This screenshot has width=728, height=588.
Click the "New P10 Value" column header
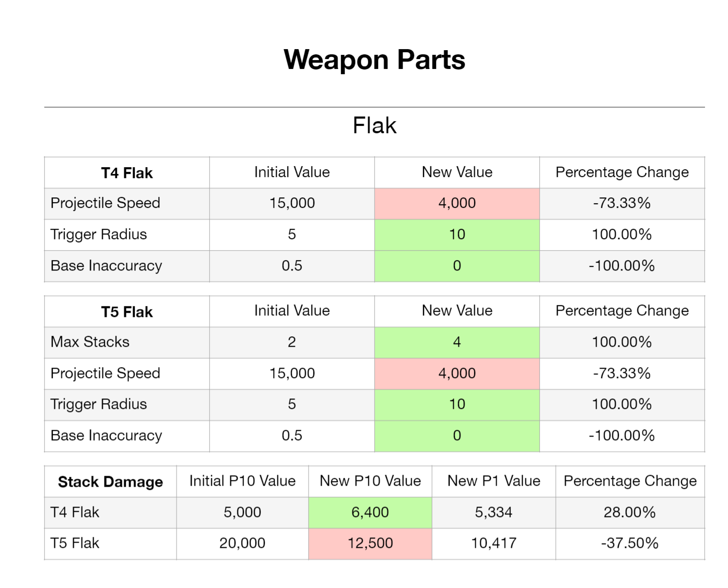(x=370, y=481)
